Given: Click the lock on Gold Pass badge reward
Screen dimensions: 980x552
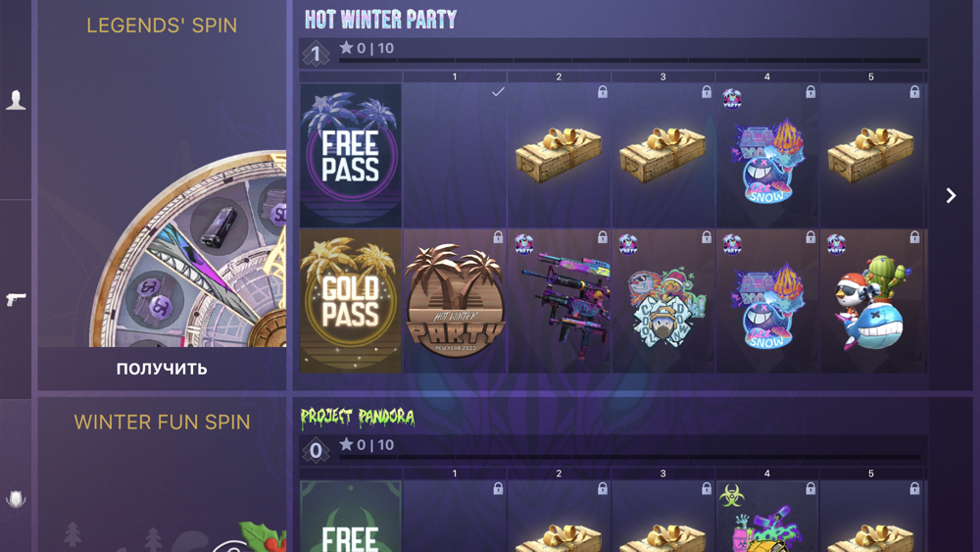Looking at the screenshot, I should (498, 237).
